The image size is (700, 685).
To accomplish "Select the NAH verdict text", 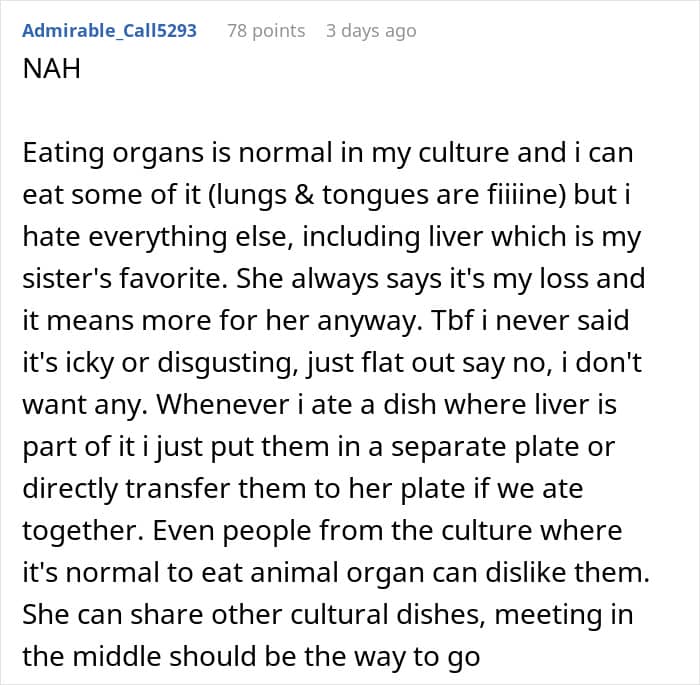I will (51, 69).
